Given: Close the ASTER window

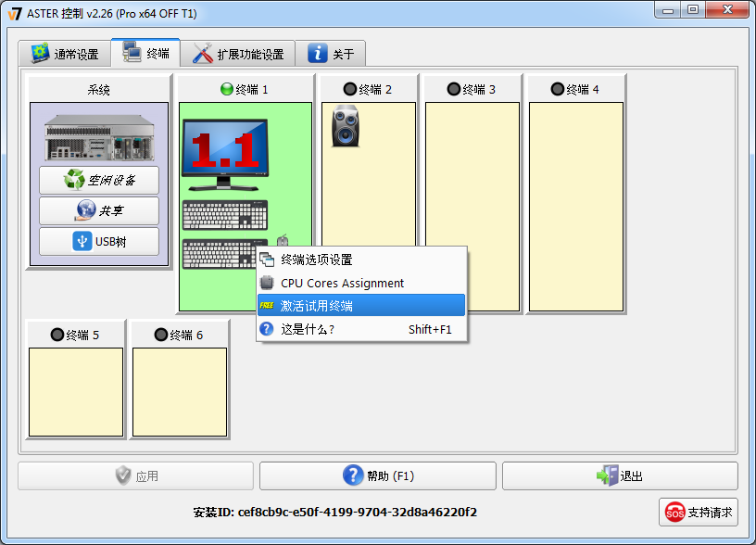Looking at the screenshot, I should (727, 9).
